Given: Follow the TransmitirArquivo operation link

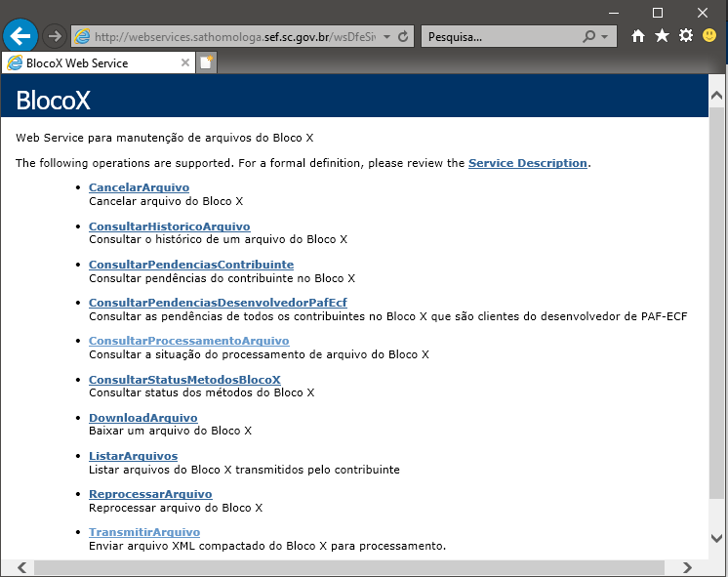Looking at the screenshot, I should click(x=143, y=532).
